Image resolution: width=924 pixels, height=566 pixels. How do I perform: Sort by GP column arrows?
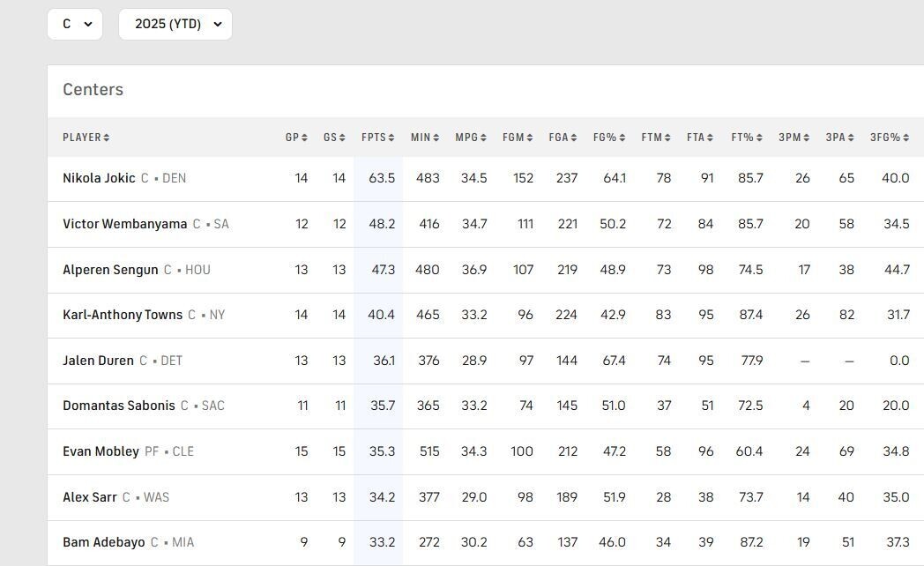pos(304,138)
